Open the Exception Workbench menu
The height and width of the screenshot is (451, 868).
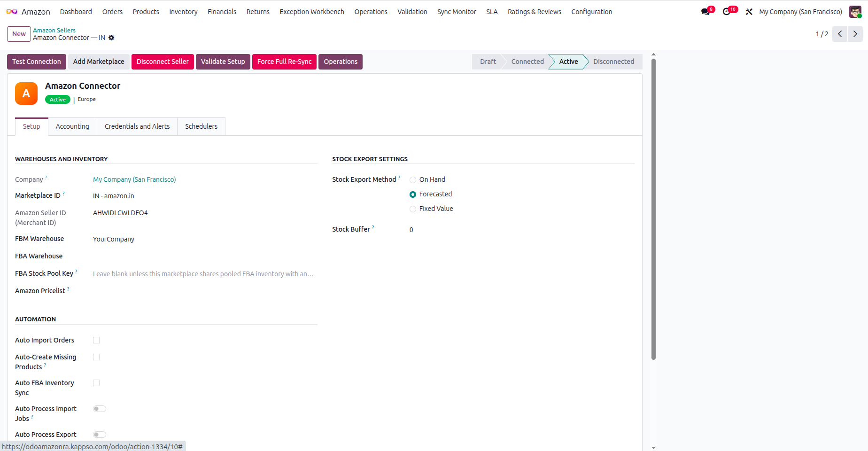click(312, 12)
